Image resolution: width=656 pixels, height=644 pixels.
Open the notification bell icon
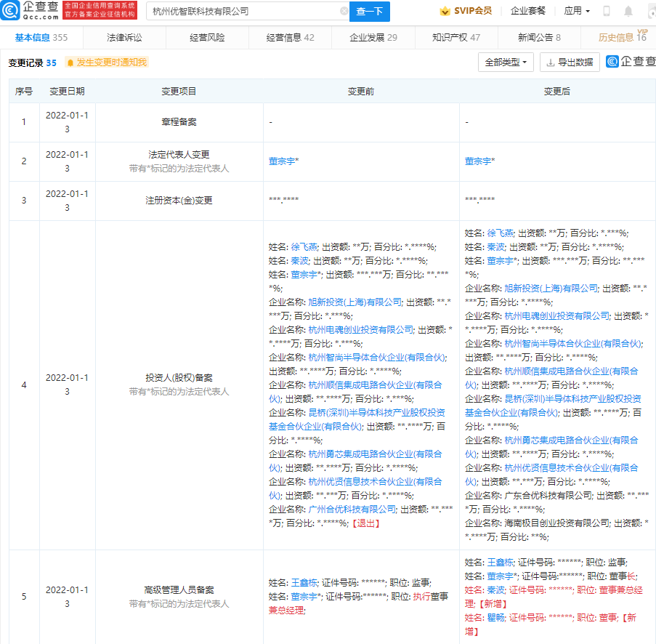(x=628, y=12)
